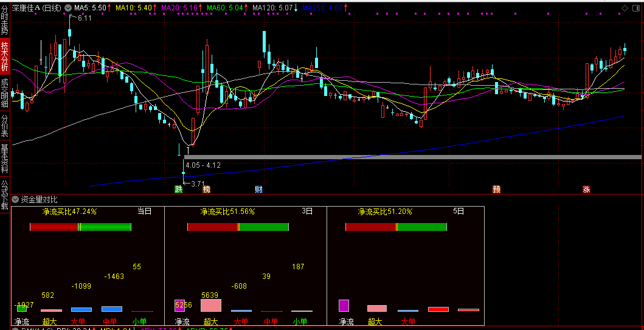The image size is (644, 330).
Task: Click the 55 small order value
Action: click(137, 267)
